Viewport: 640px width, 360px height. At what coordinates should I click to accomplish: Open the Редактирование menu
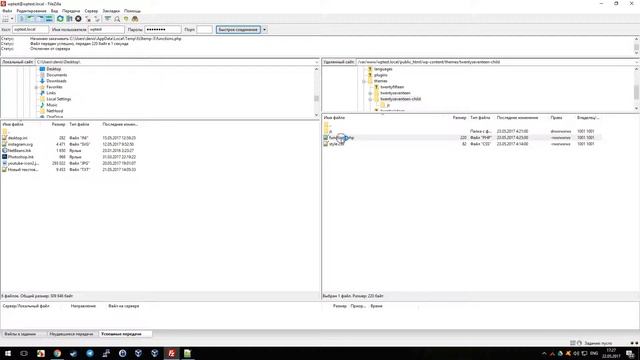(x=31, y=11)
